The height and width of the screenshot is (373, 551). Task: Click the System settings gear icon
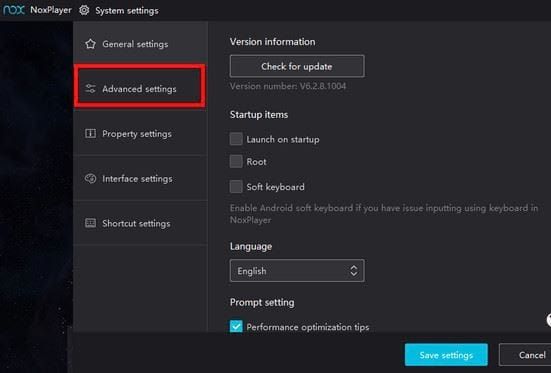84,10
